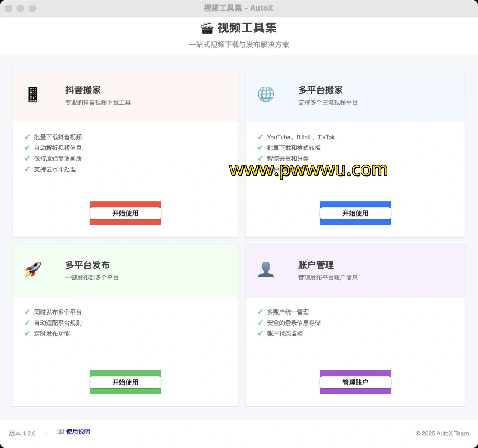Click the purple 管理账户 button
Image resolution: width=478 pixels, height=448 pixels.
356,382
